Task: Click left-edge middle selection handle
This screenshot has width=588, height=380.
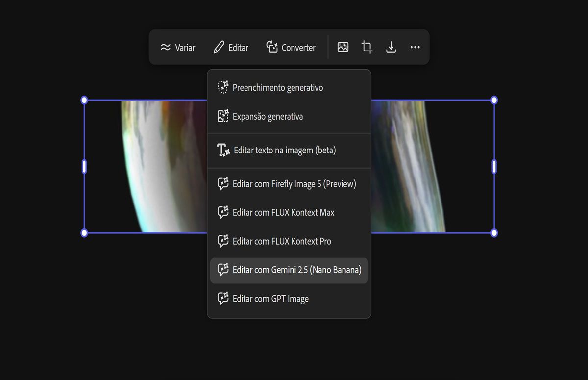Action: [84, 167]
